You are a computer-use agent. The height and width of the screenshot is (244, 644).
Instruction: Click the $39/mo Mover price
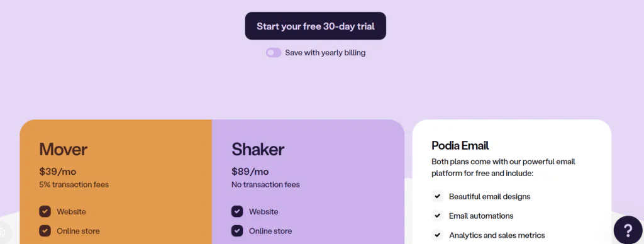tap(58, 172)
